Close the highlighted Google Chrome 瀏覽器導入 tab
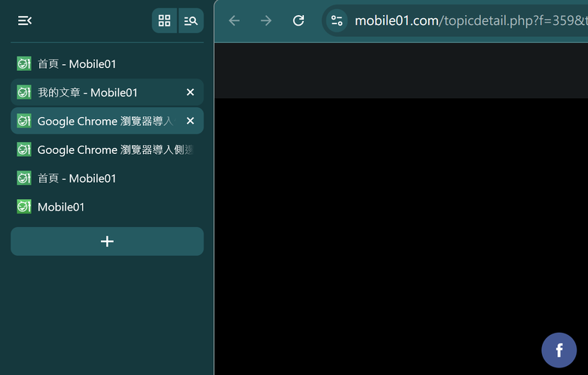 (191, 121)
